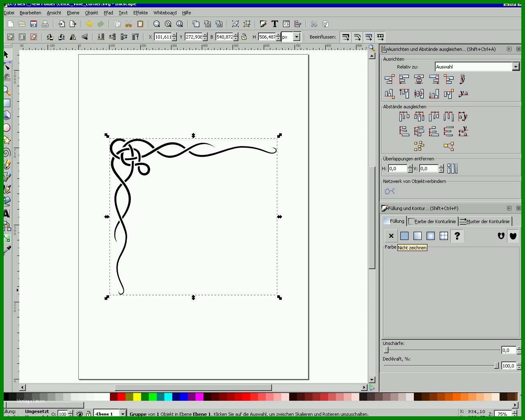Viewport: 525px width, 420px height.
Task: Open the Datei menu
Action: tap(9, 13)
